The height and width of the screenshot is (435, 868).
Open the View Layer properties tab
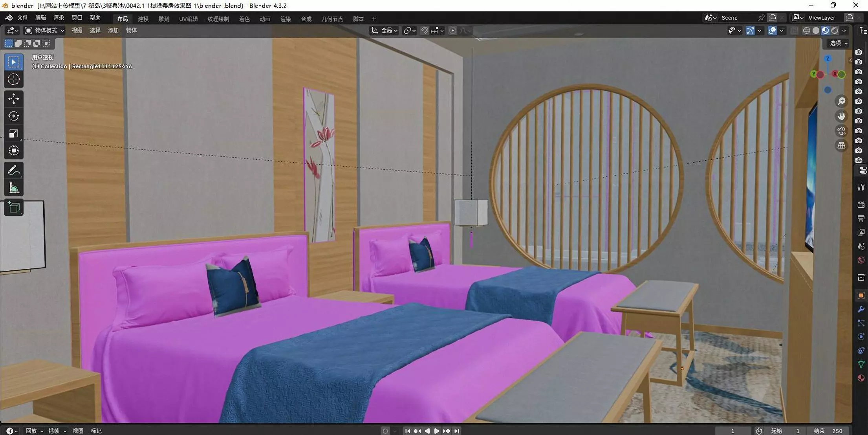[x=861, y=232]
